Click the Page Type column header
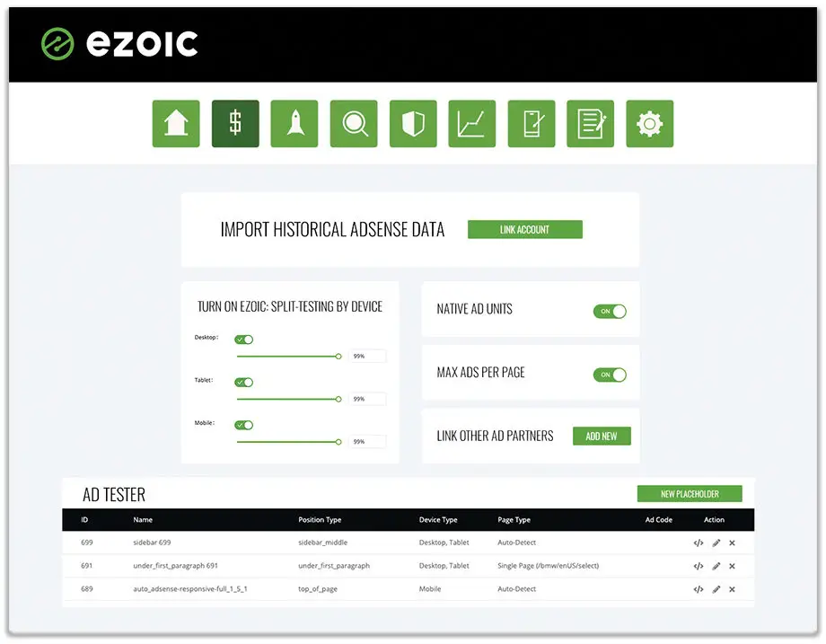Image resolution: width=826 pixels, height=644 pixels. coord(514,520)
